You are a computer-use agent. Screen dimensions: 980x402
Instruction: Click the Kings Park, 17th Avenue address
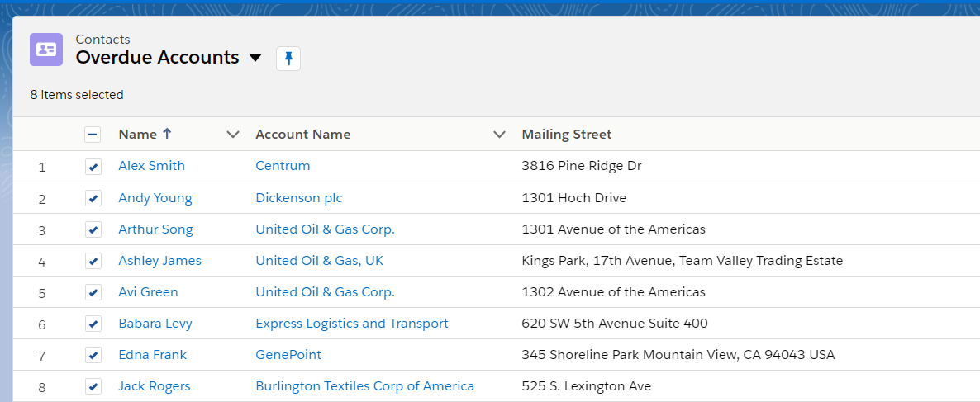(x=683, y=260)
